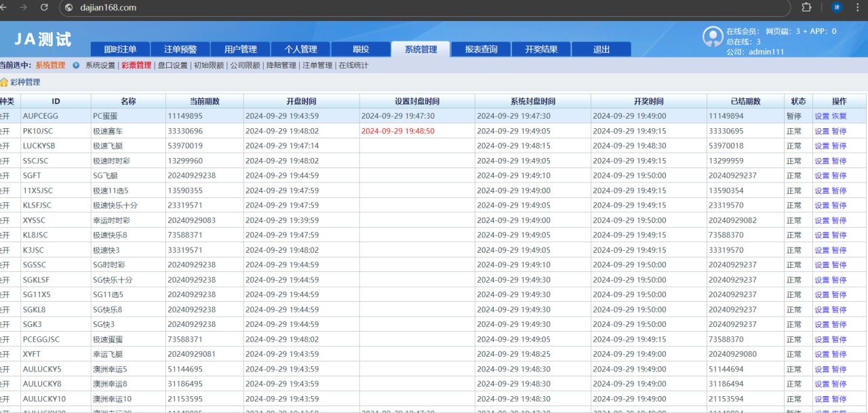Click 恢复 for the PC蛋蛋 row
Image resolution: width=868 pixels, height=413 pixels.
point(839,116)
